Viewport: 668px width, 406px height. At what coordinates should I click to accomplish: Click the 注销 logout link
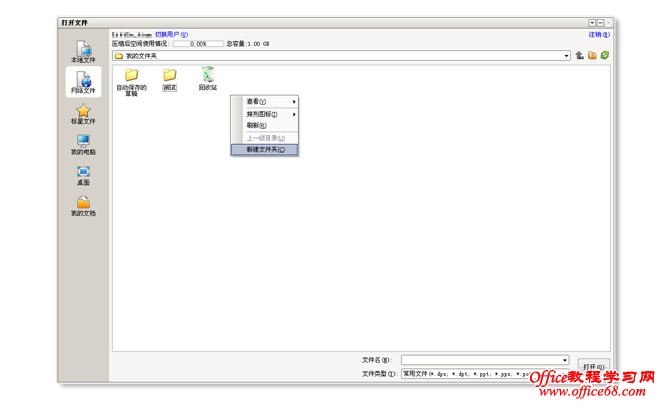(599, 34)
